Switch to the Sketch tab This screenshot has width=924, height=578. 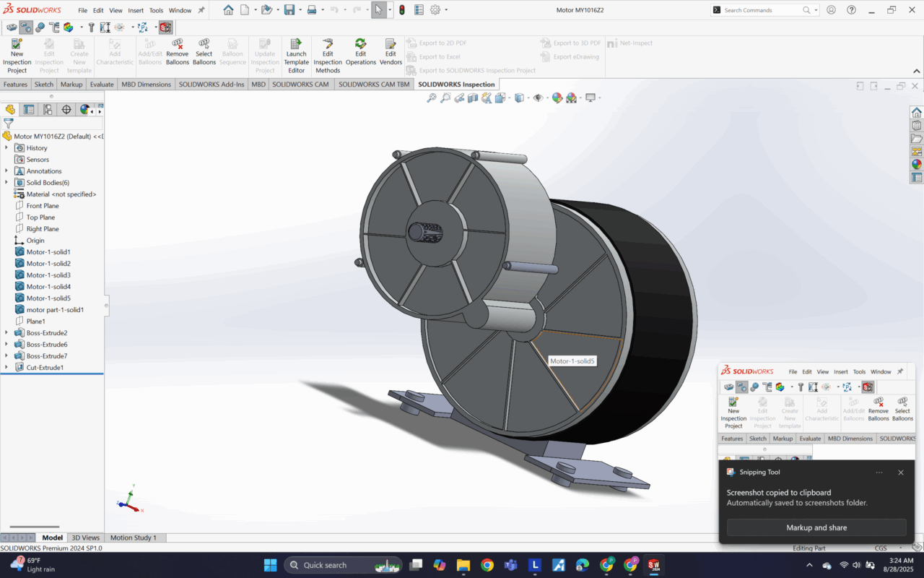click(44, 85)
